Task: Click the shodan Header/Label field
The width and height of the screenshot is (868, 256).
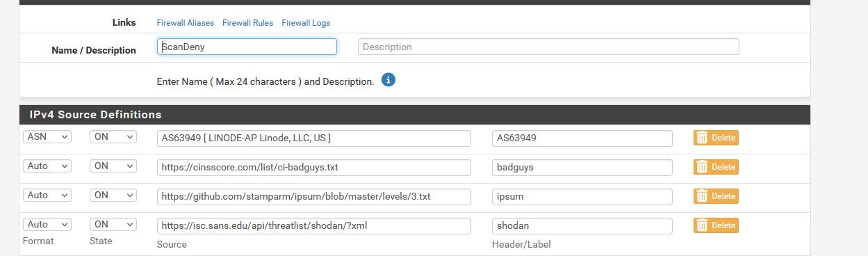Action: point(582,226)
